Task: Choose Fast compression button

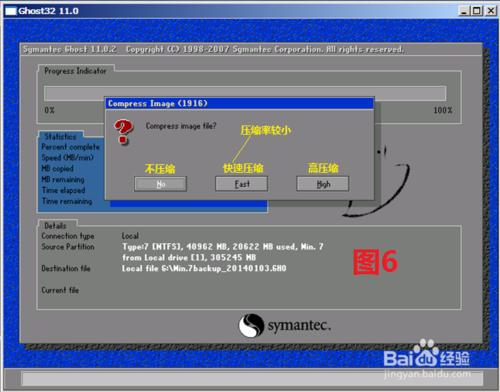Action: pos(242,184)
